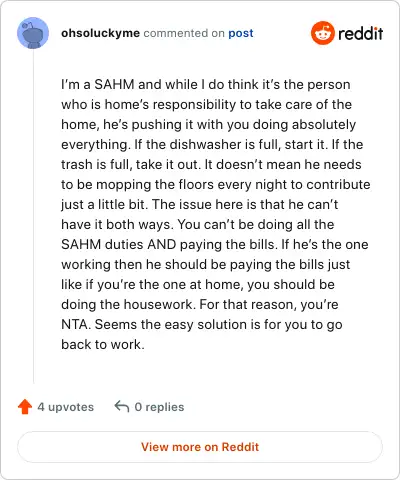Image resolution: width=400 pixels, height=480 pixels.
Task: Click the vertical thread line below avatar
Action: pos(33,217)
